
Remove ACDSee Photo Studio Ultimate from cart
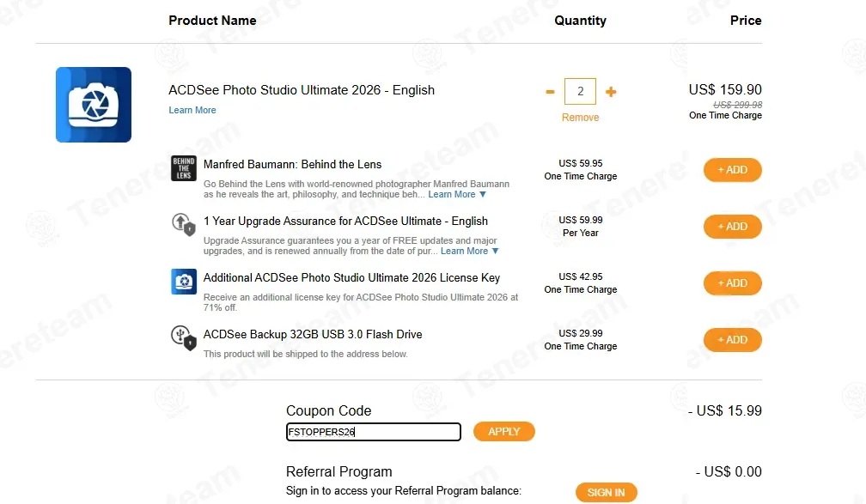(581, 118)
